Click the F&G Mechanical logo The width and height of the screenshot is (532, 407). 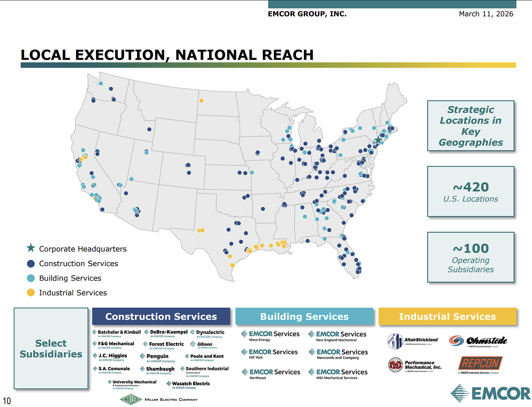[x=113, y=345]
